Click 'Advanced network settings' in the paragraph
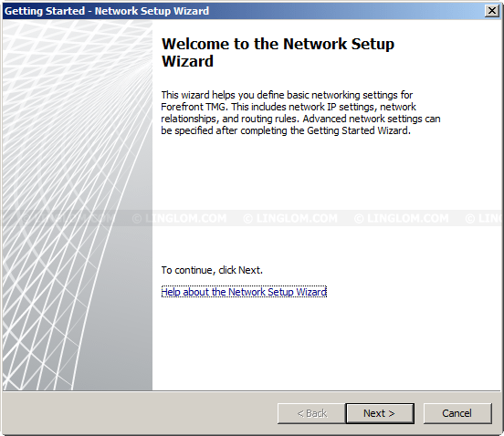Image resolution: width=504 pixels, height=436 pixels. [x=362, y=119]
